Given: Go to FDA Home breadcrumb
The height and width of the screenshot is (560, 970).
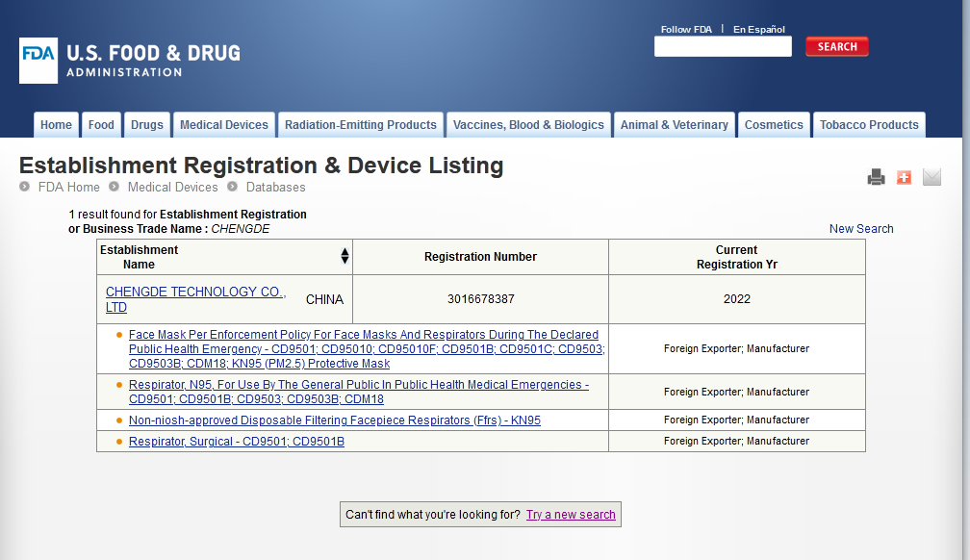Looking at the screenshot, I should click(68, 187).
